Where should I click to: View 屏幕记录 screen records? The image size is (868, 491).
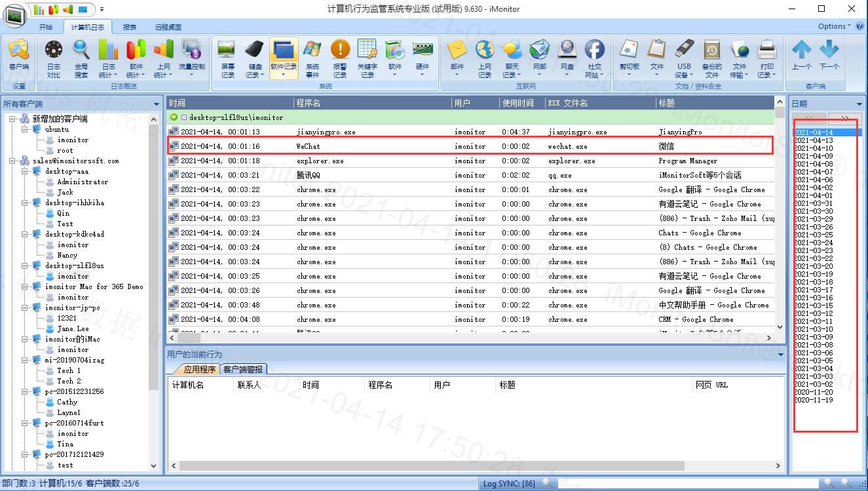click(227, 59)
